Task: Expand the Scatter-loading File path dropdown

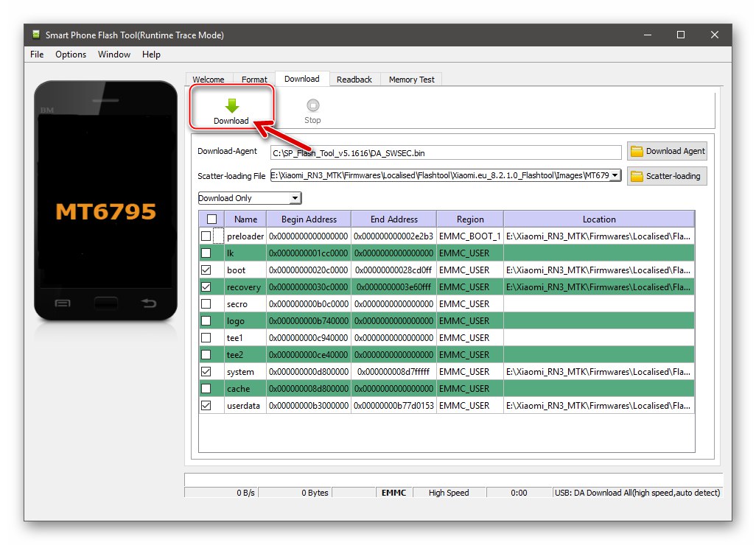Action: click(615, 175)
